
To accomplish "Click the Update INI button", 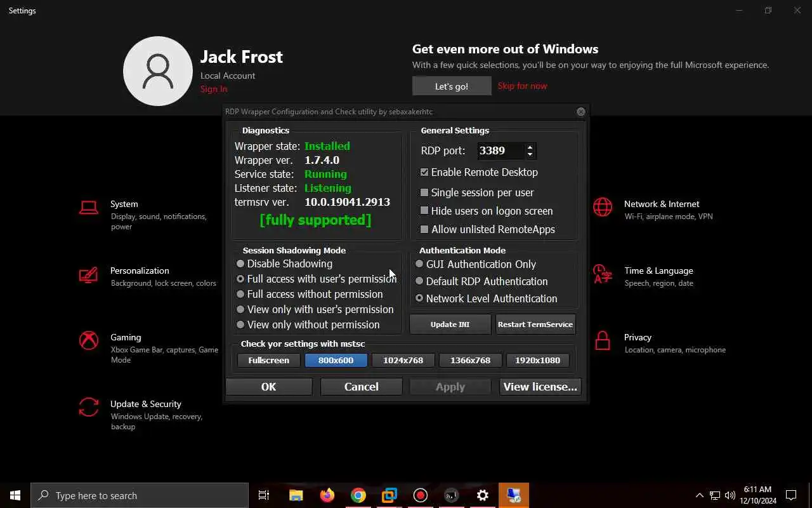I will (x=450, y=324).
